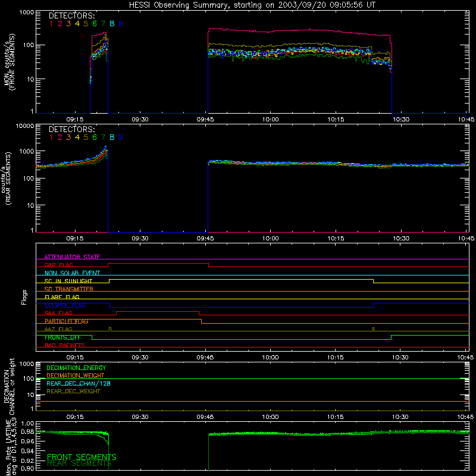
Task: Click the front segments panel y-axis title
Action: (x=9, y=62)
